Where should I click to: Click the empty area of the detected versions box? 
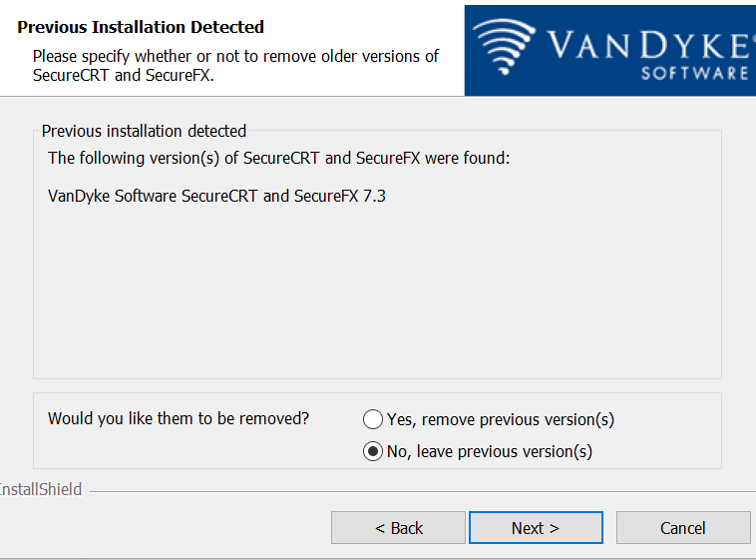point(377,299)
